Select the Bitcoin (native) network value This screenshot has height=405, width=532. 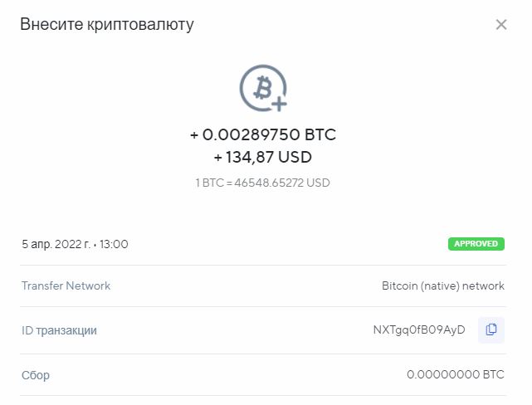click(x=442, y=285)
